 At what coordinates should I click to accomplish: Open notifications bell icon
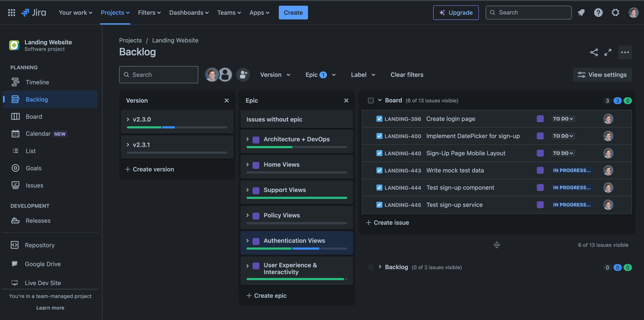[x=581, y=13]
